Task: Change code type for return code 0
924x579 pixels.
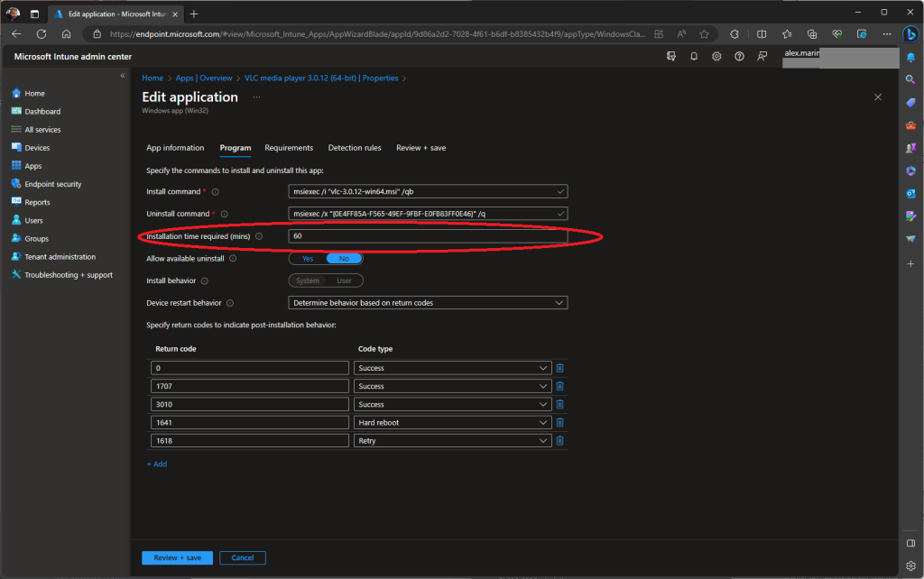Action: coord(453,368)
